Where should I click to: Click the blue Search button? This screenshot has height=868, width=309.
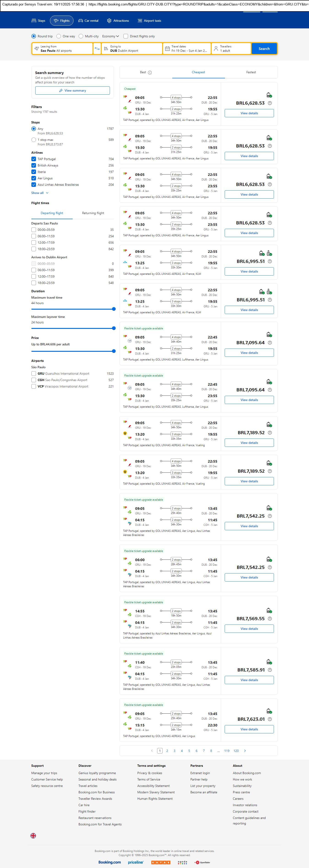coord(264,49)
